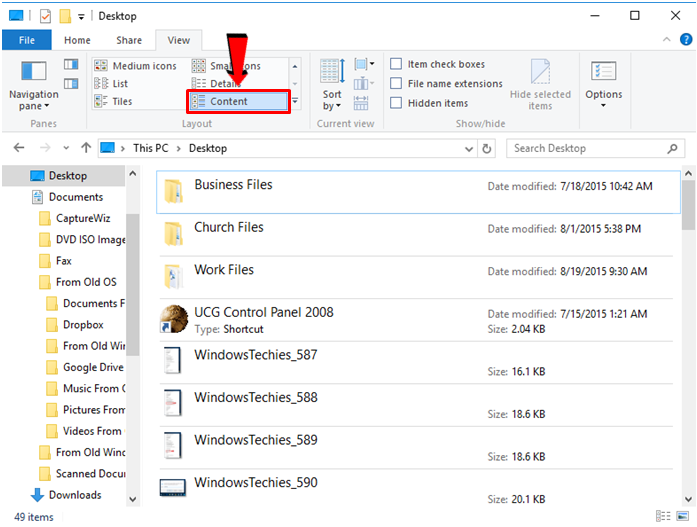Open the Recent locations dropdown
The height and width of the screenshot is (527, 697).
click(x=66, y=148)
